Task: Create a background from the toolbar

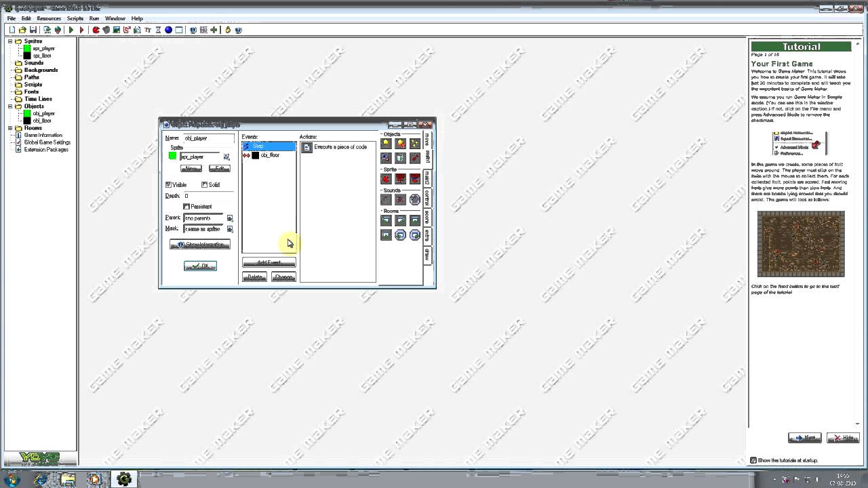Action: point(117,30)
